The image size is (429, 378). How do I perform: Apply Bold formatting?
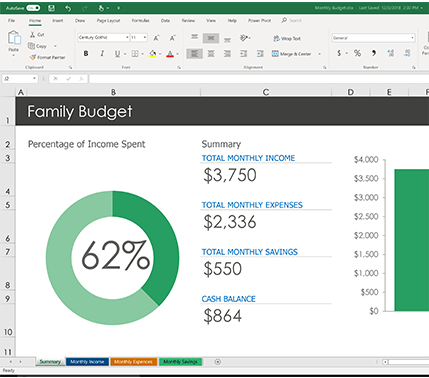point(86,53)
